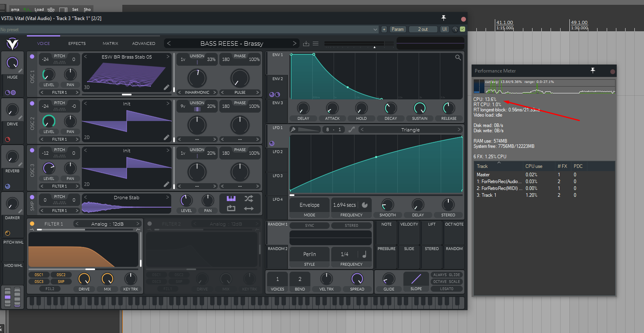This screenshot has height=333, width=644.
Task: Switch to the ADVANCED tab
Action: pyautogui.click(x=144, y=43)
